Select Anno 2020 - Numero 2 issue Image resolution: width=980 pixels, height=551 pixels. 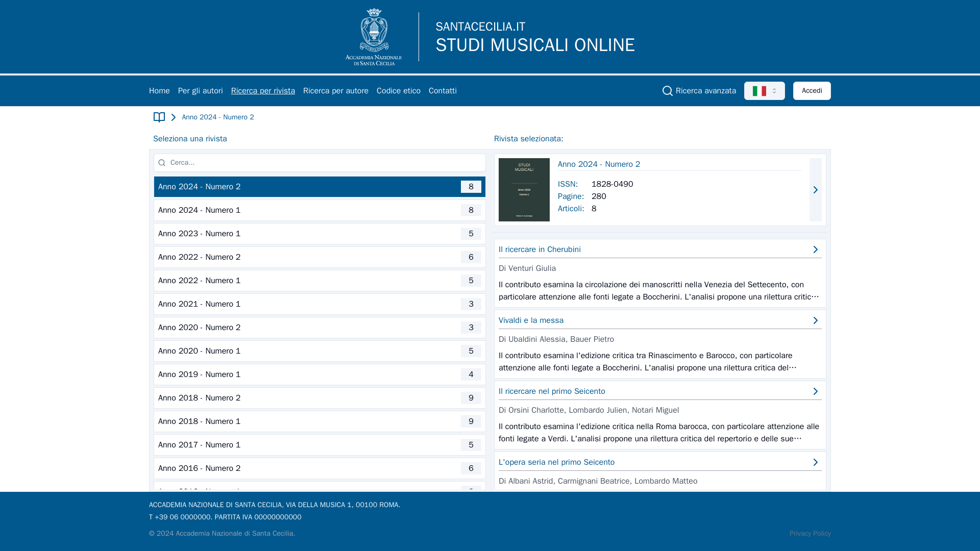(320, 328)
